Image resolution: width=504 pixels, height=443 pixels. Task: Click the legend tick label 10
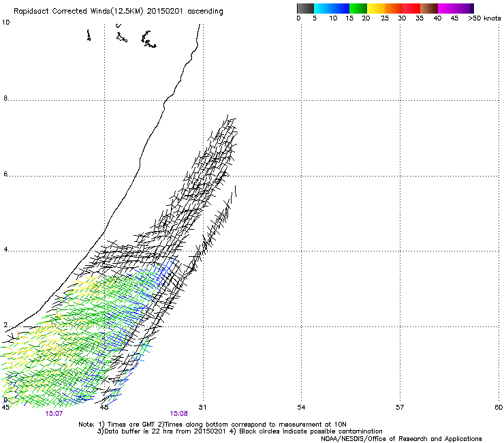pyautogui.click(x=333, y=18)
